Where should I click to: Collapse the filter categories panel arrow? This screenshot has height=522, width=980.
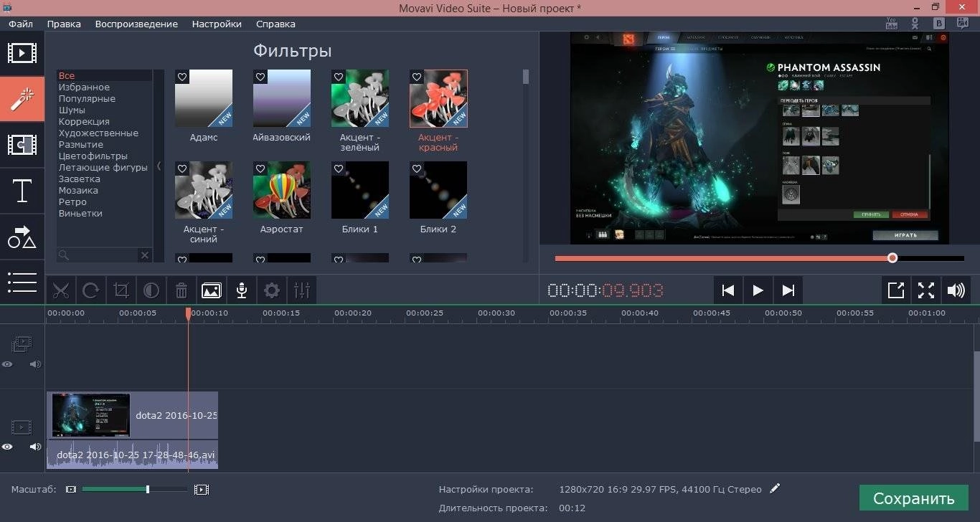pyautogui.click(x=159, y=166)
